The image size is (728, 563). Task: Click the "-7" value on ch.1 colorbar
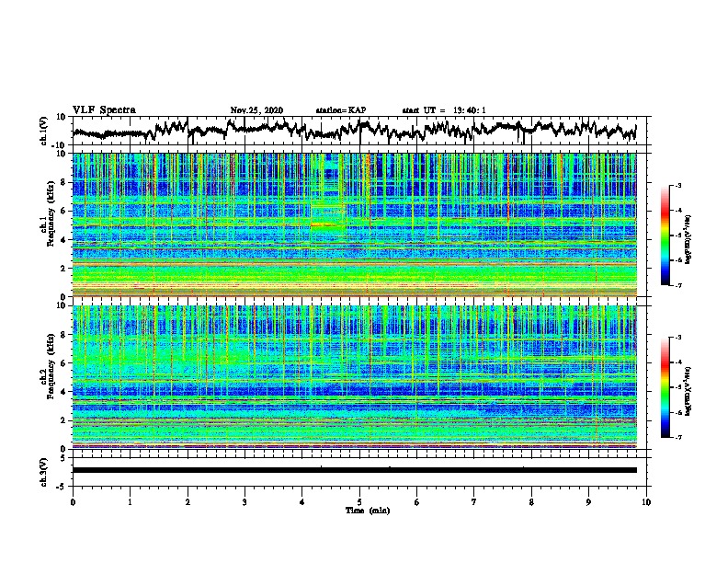[x=677, y=285]
